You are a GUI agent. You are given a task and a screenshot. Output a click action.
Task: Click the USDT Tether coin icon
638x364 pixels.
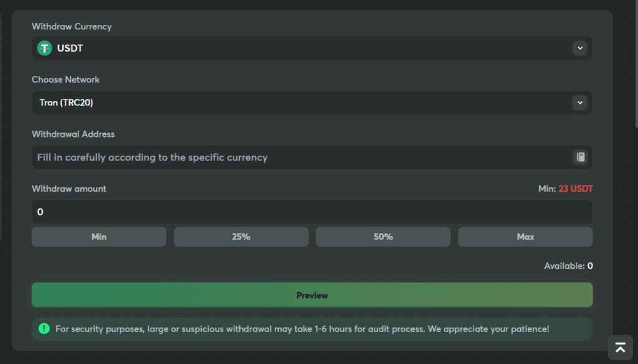(44, 48)
